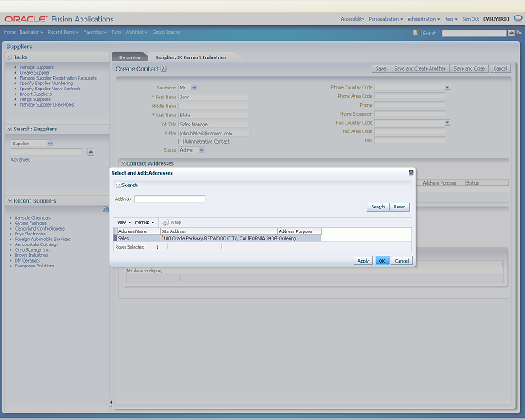Open the Salutation dropdown
Screen dimensions: 525x420
click(194, 88)
